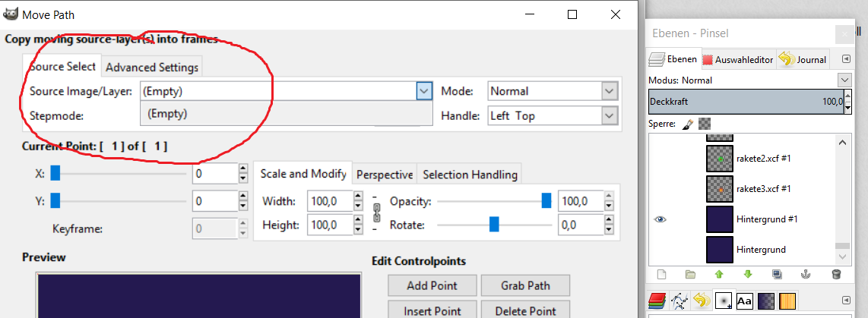Screen dimensions: 868x318
Task: Click the Opacity slider handle
Action: click(546, 201)
